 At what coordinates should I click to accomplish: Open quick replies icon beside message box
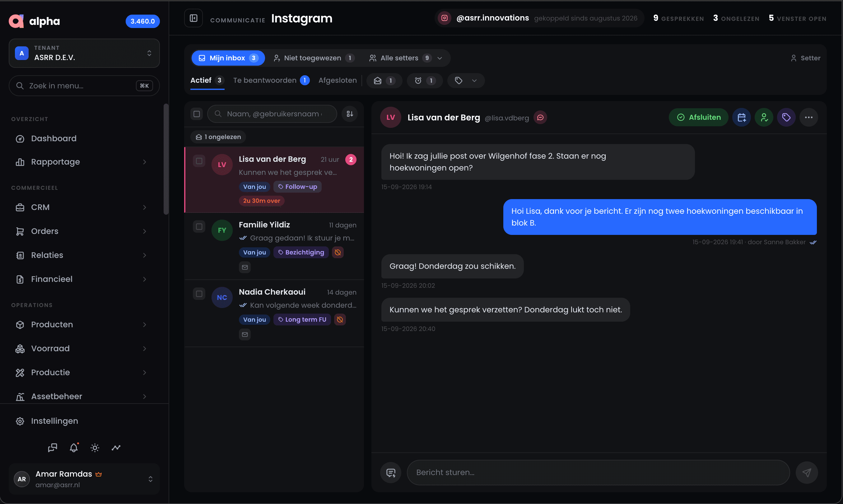tap(390, 472)
